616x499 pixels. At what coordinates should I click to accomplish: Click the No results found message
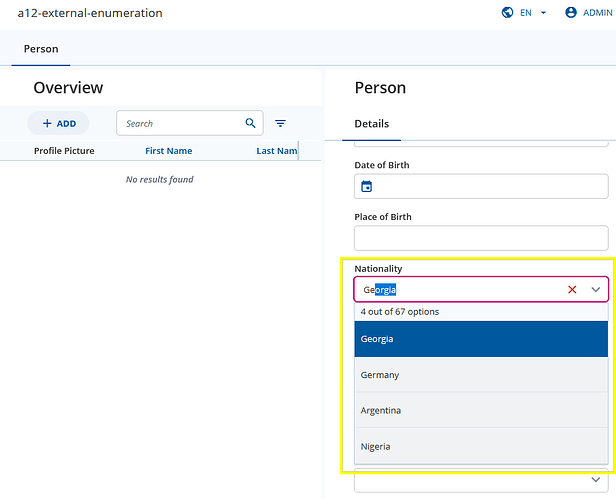coord(160,180)
